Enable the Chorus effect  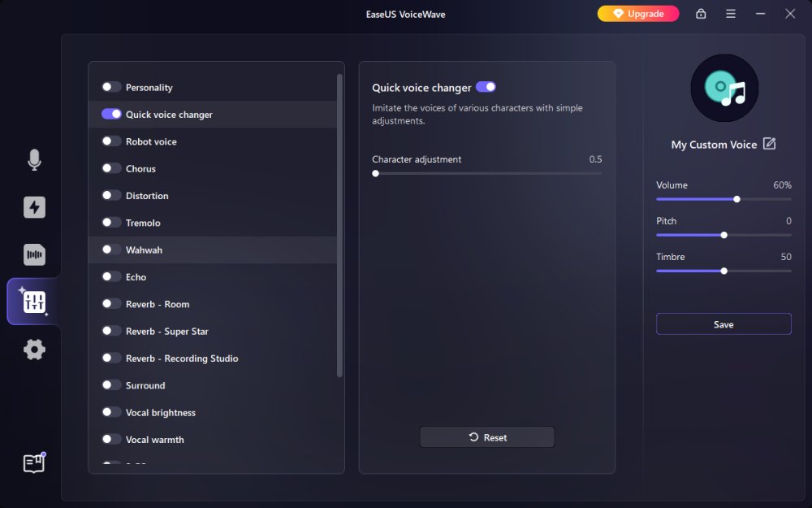click(111, 168)
